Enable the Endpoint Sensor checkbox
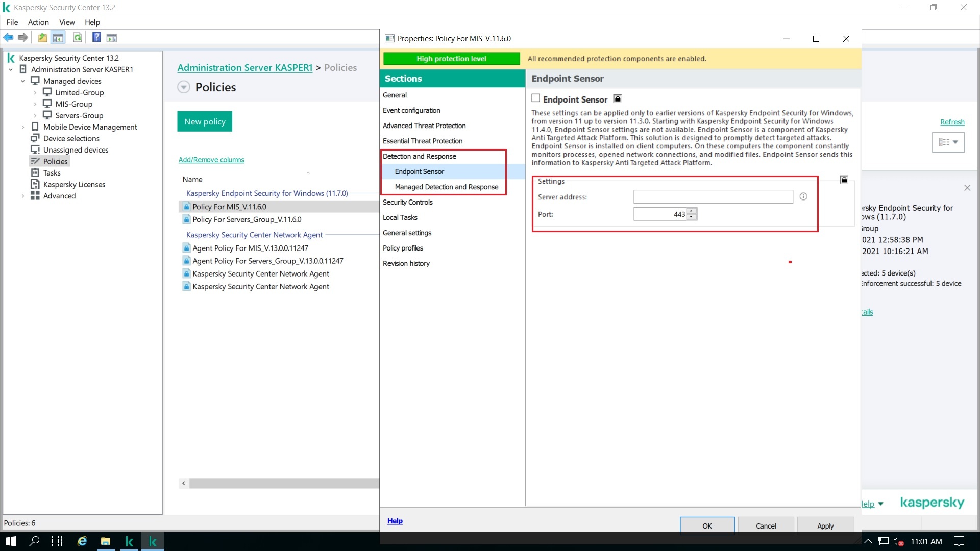The image size is (980, 551). 536,98
